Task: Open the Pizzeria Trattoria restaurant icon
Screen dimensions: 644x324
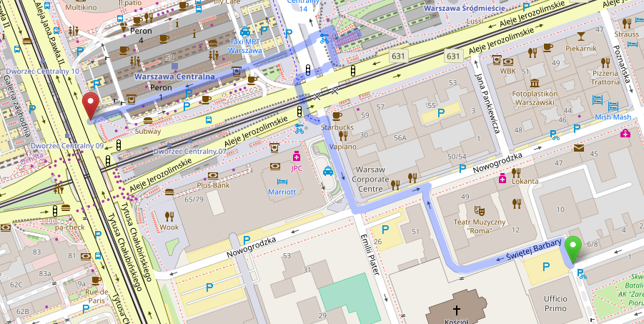Action: pos(605,63)
